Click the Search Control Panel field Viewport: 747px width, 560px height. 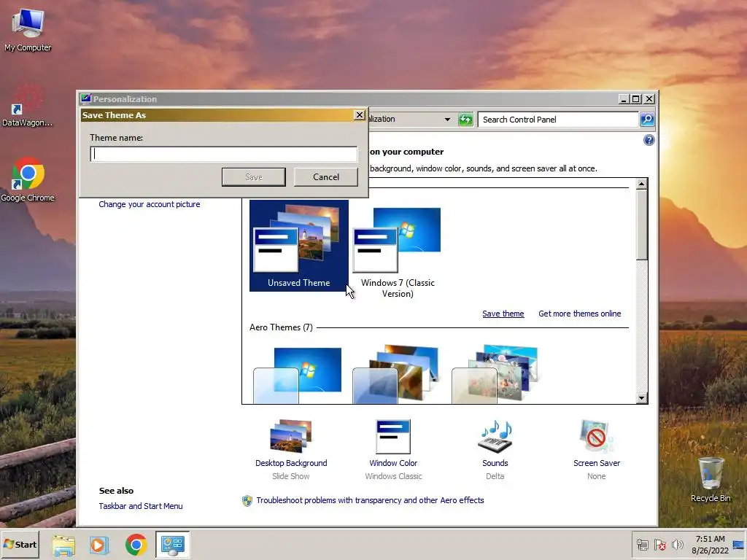[558, 120]
